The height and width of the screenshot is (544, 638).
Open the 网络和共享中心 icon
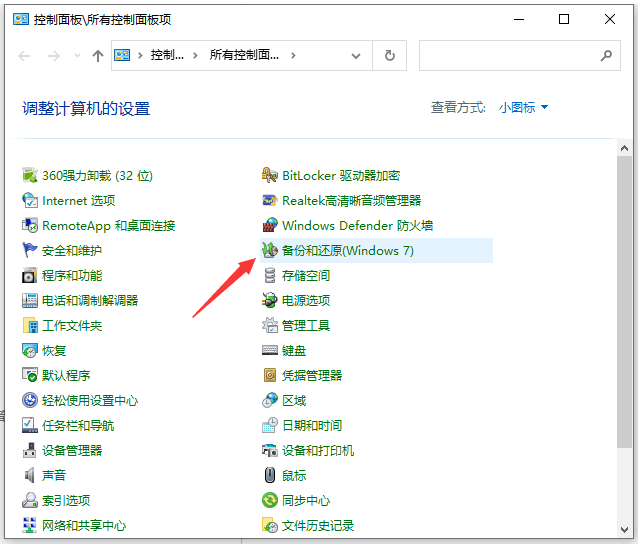30,525
